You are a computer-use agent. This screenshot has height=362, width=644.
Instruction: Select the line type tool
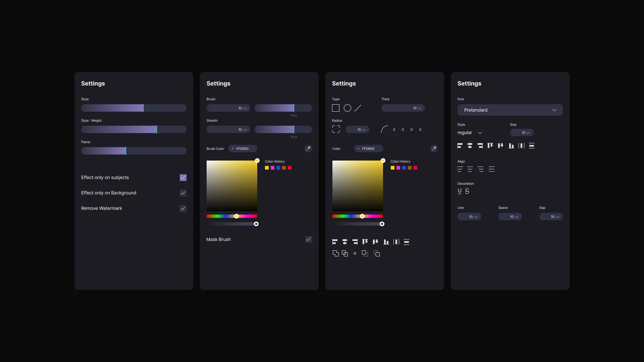(358, 108)
